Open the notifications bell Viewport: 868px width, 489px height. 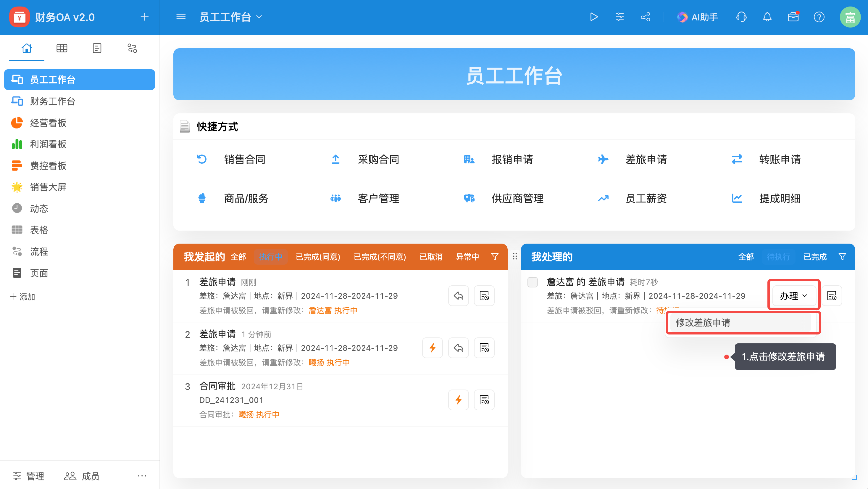click(x=767, y=17)
